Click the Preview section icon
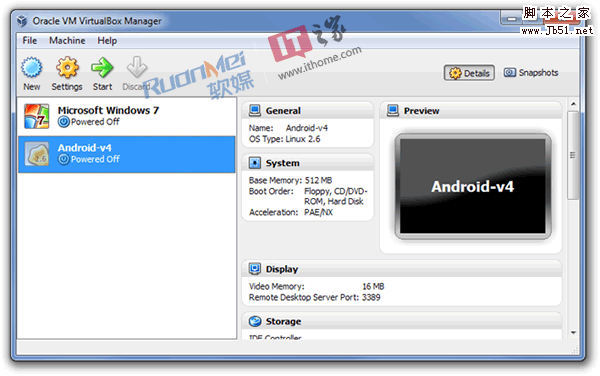The width and height of the screenshot is (600, 376). click(393, 111)
